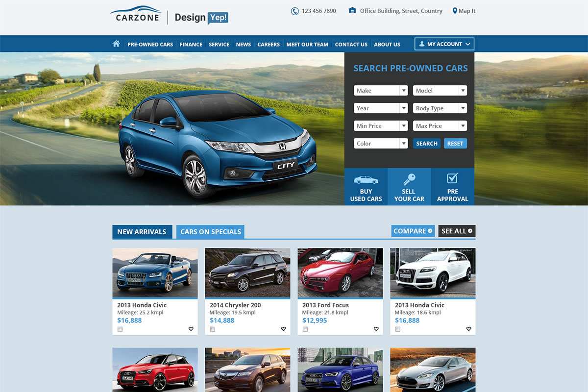Click the $14,888 price
This screenshot has height=392, width=588.
pos(222,320)
